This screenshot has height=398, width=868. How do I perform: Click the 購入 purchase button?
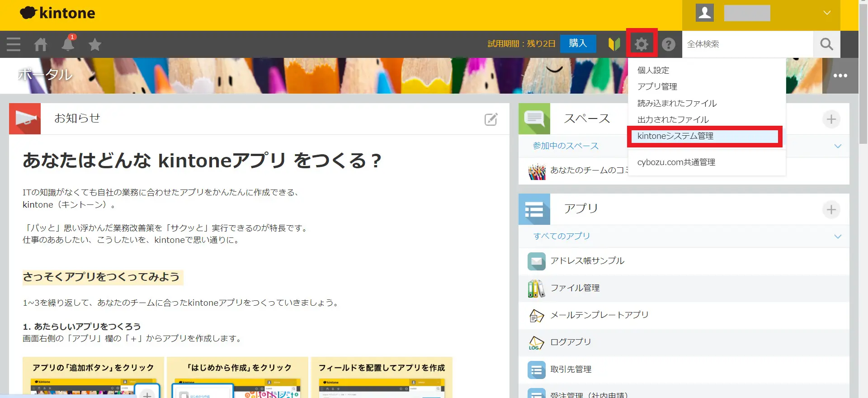click(578, 43)
